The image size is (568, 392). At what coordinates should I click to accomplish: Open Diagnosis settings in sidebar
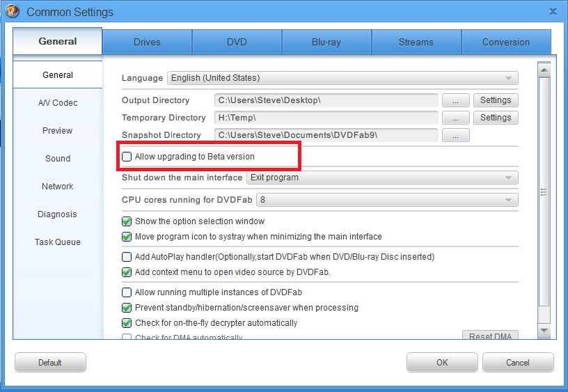coord(58,214)
